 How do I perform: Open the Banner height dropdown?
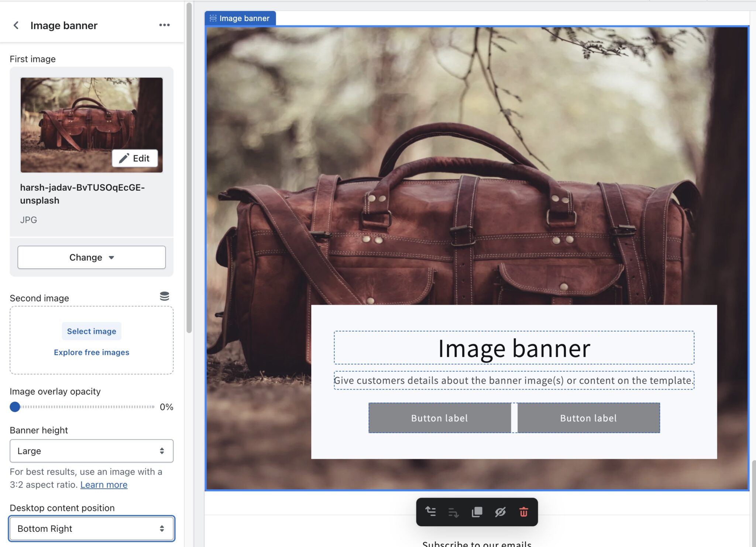(92, 451)
